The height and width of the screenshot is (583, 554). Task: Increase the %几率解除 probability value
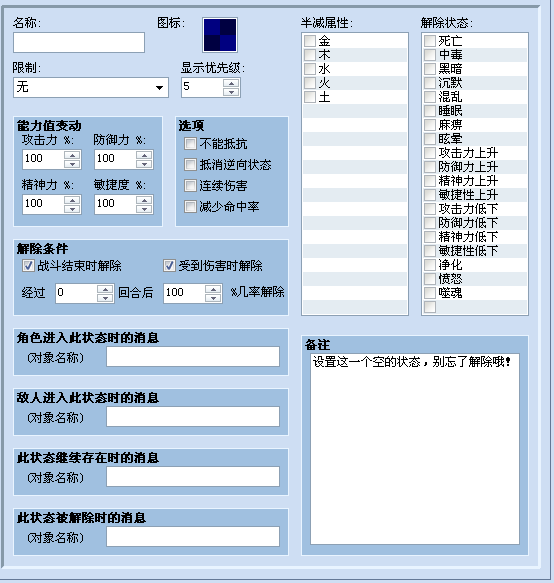coord(213,289)
